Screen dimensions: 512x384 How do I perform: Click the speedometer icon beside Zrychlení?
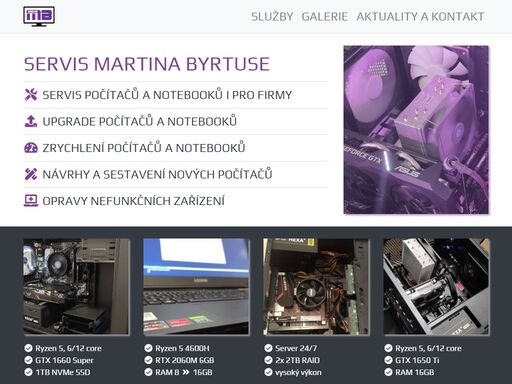click(x=31, y=148)
